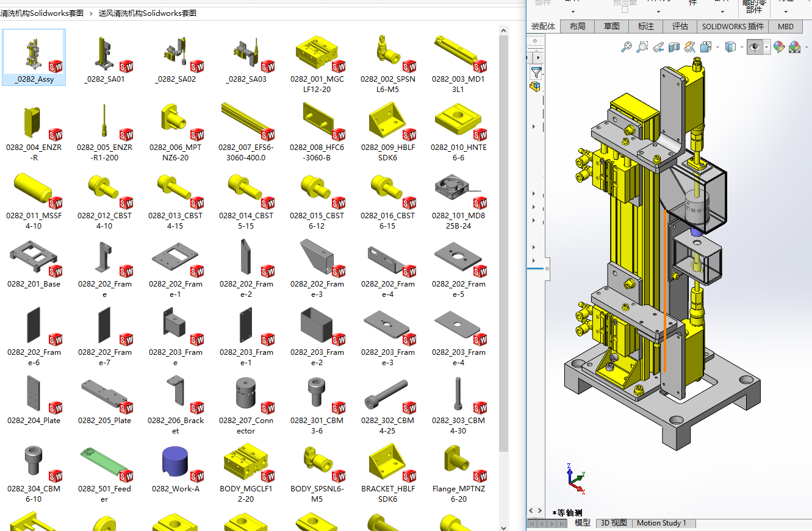
Task: Open the 评估 ribbon tab
Action: coord(680,26)
